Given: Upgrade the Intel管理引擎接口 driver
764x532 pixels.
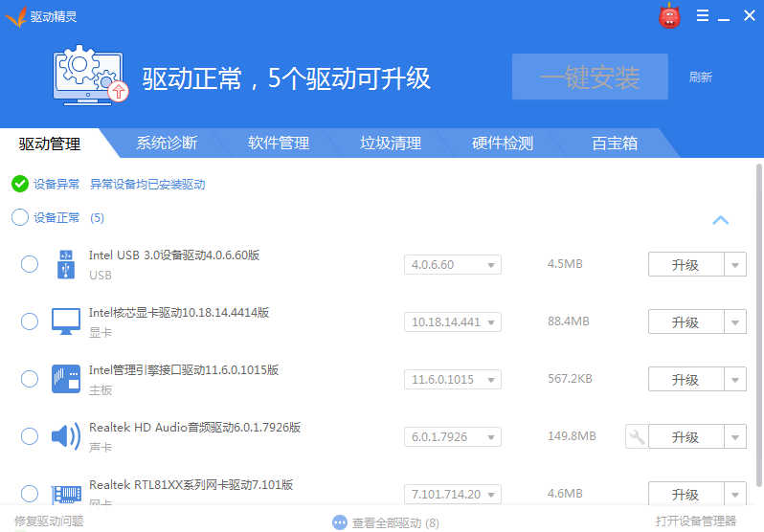Looking at the screenshot, I should pyautogui.click(x=686, y=380).
